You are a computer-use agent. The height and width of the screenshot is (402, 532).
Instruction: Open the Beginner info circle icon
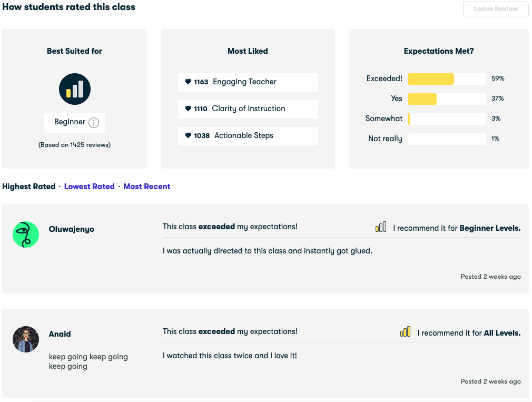click(94, 122)
